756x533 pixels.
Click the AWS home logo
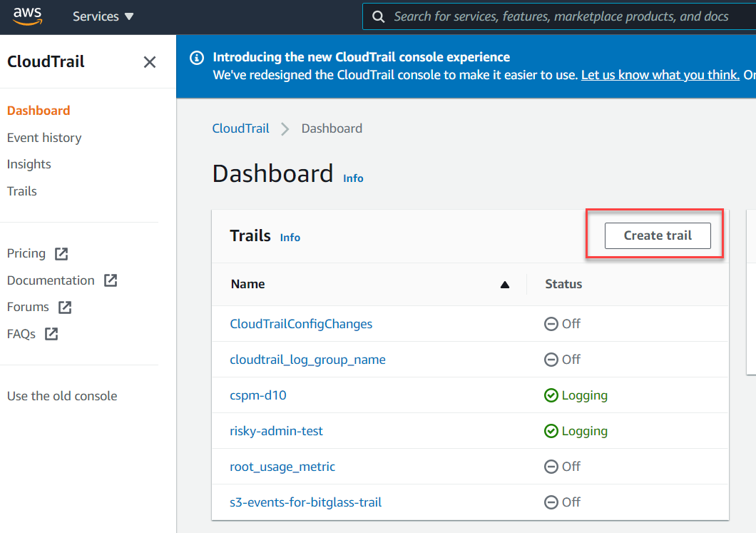click(28, 16)
